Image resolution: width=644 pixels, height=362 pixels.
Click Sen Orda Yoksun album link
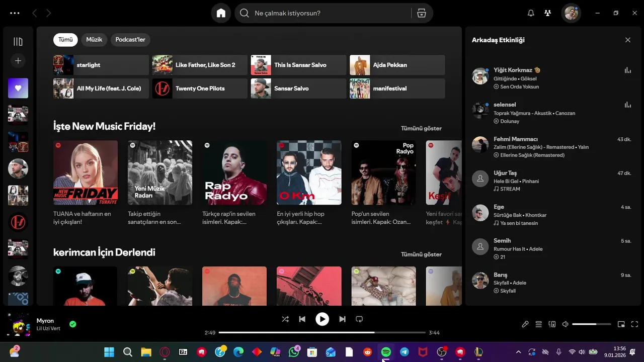tap(519, 86)
